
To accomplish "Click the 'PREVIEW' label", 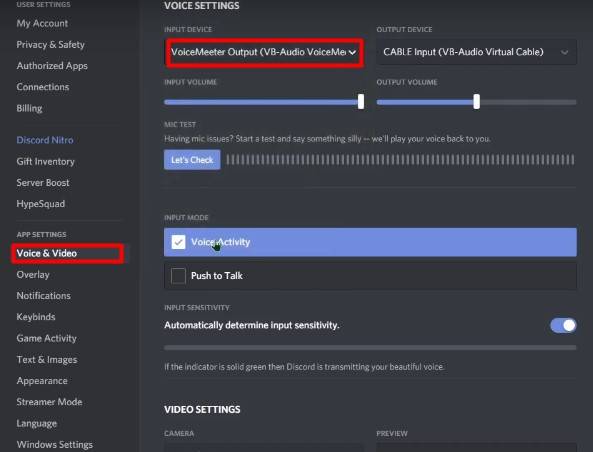I will click(392, 433).
